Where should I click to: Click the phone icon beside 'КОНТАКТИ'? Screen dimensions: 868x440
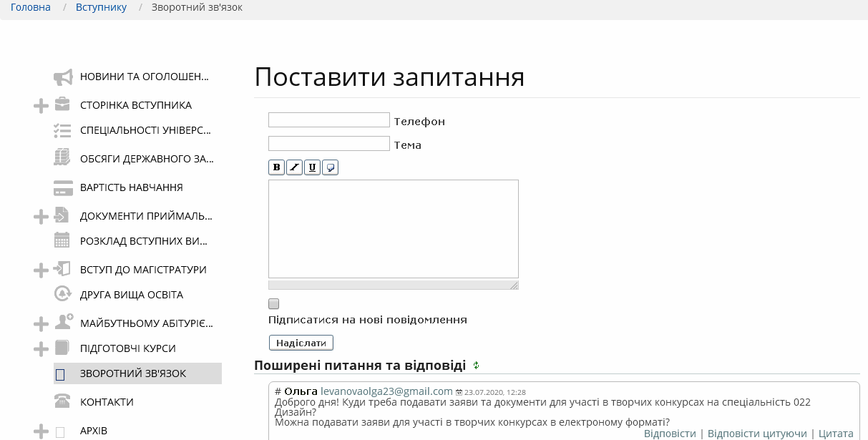[62, 401]
